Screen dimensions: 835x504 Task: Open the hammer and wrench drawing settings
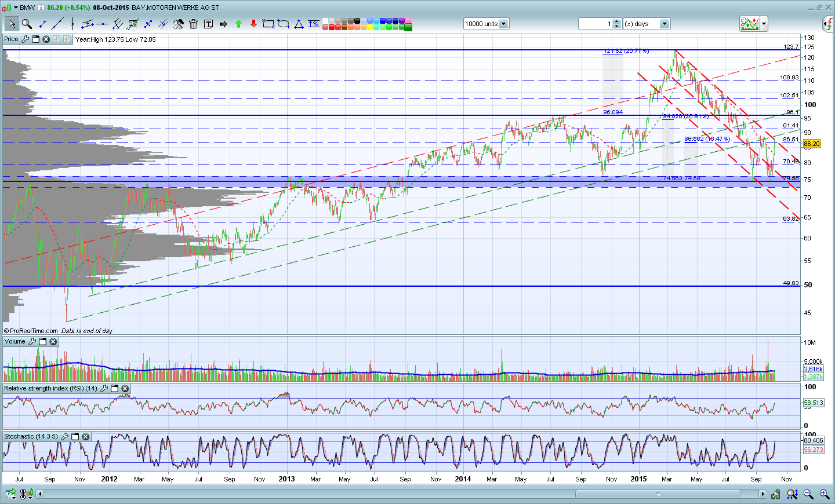pos(178,24)
